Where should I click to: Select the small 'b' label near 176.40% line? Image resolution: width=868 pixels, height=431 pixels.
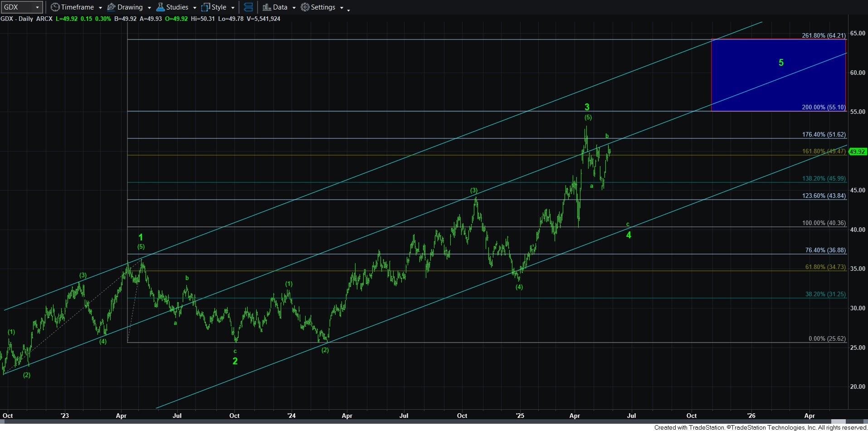[x=607, y=136]
